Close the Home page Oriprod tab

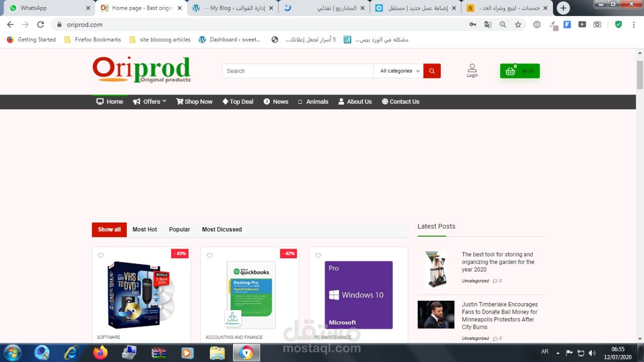[x=180, y=8]
